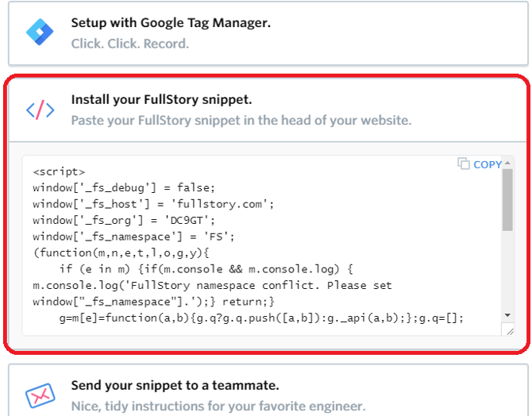Screen dimensions: 532x416
Task: Click the 'Click. Click. Record.' subtitle
Action: pos(129,44)
